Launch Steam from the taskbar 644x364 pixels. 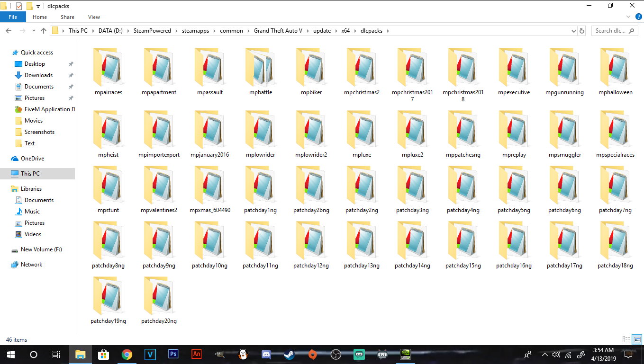(289, 354)
